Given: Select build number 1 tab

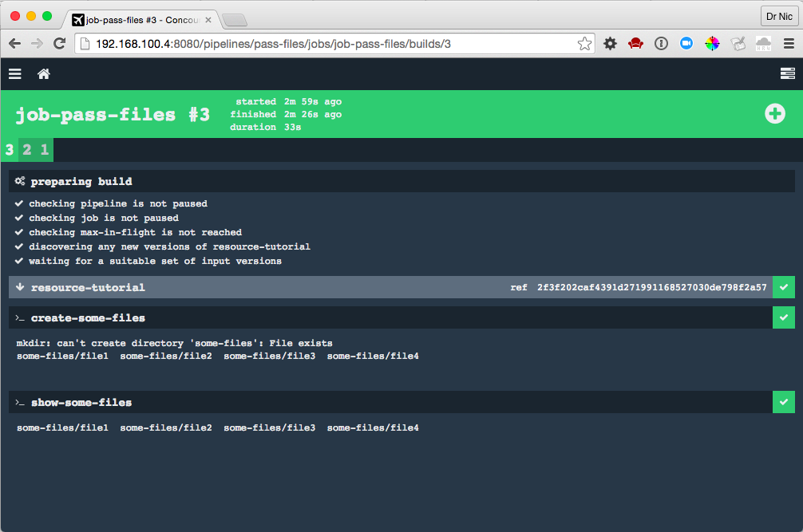Looking at the screenshot, I should [x=45, y=150].
